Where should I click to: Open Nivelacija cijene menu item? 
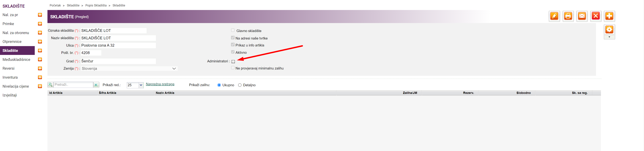(x=16, y=86)
